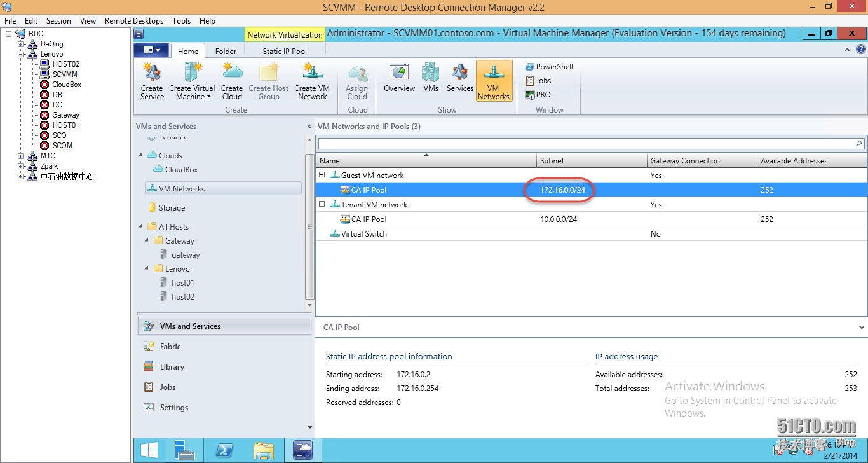This screenshot has width=868, height=463.
Task: Open the Windows Start button
Action: (x=149, y=450)
